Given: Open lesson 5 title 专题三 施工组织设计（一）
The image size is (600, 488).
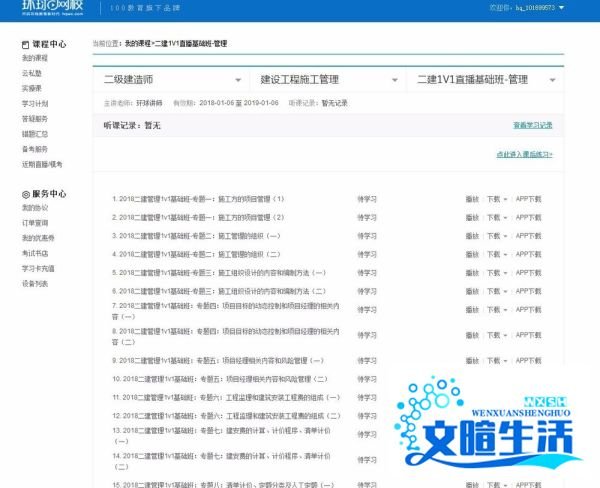Looking at the screenshot, I should [x=219, y=273].
